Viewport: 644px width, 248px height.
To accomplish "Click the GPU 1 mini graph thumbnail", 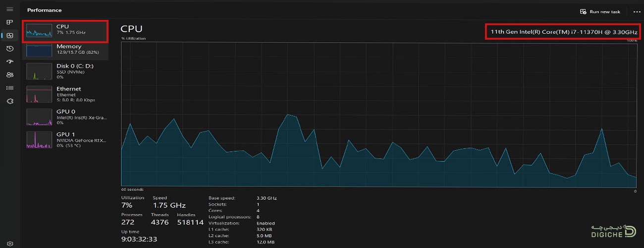I will (x=39, y=140).
